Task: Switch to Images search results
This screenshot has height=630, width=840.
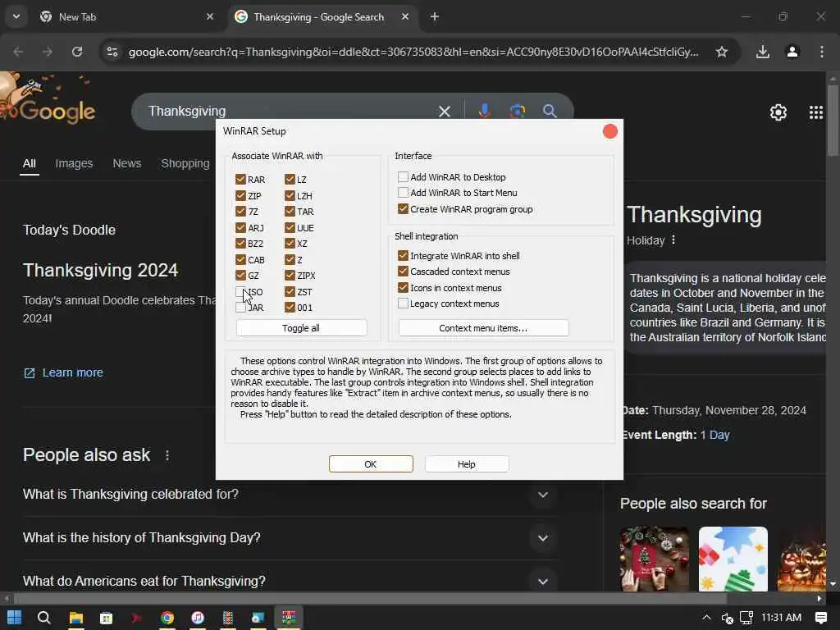Action: click(74, 163)
